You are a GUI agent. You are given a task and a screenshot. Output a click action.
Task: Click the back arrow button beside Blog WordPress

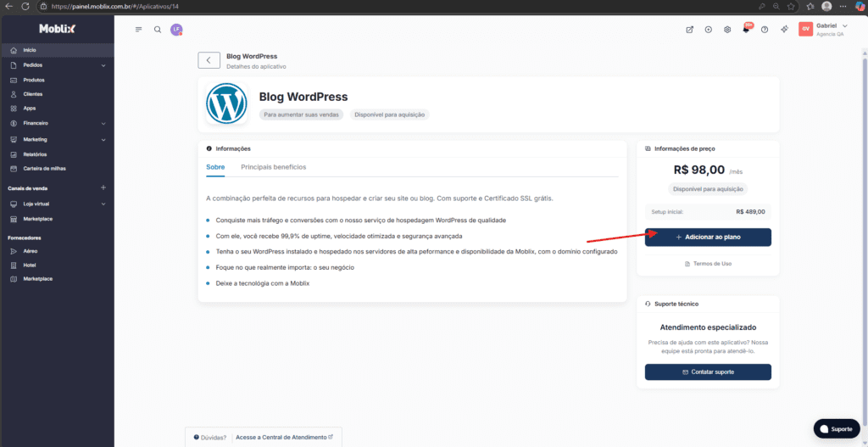(x=209, y=60)
